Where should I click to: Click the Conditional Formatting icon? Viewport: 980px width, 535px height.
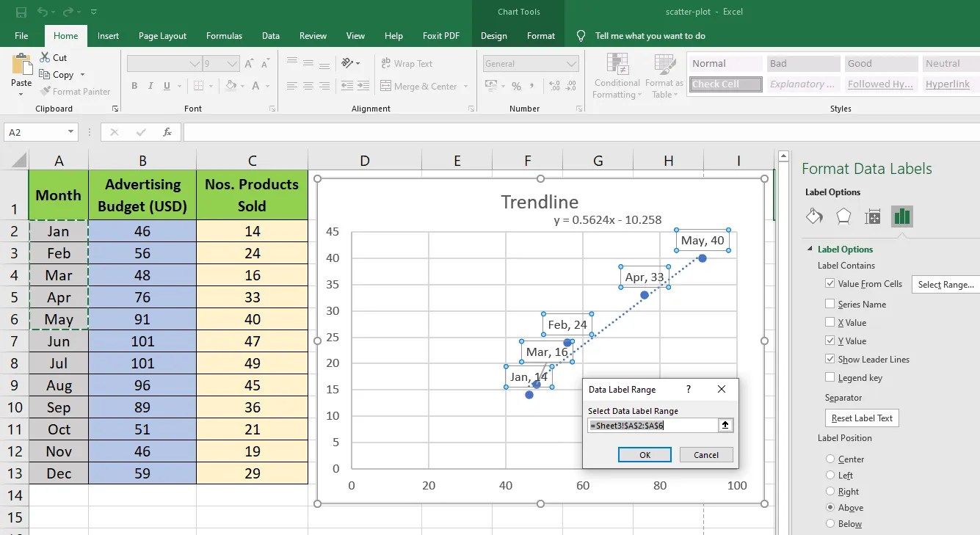click(617, 65)
